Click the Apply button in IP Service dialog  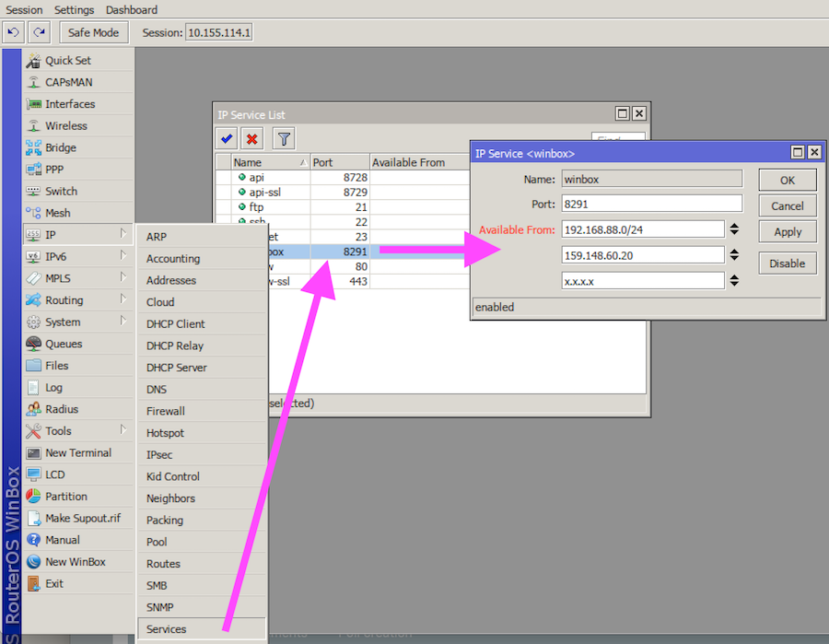[x=787, y=232]
